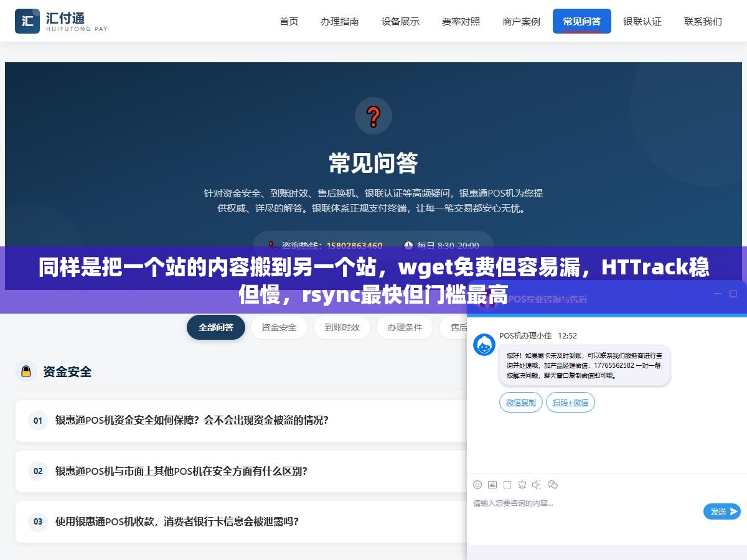Click the chat message bubble with 17765562582

tap(585, 366)
